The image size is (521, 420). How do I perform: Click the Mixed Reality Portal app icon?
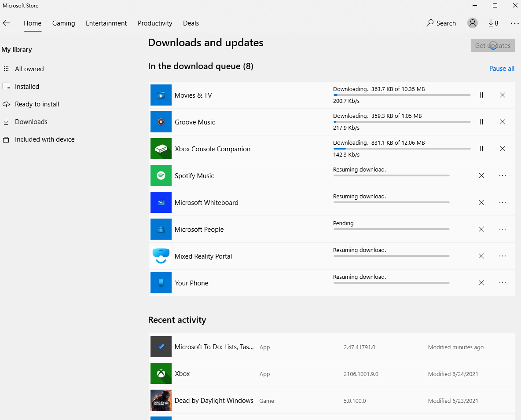point(161,256)
